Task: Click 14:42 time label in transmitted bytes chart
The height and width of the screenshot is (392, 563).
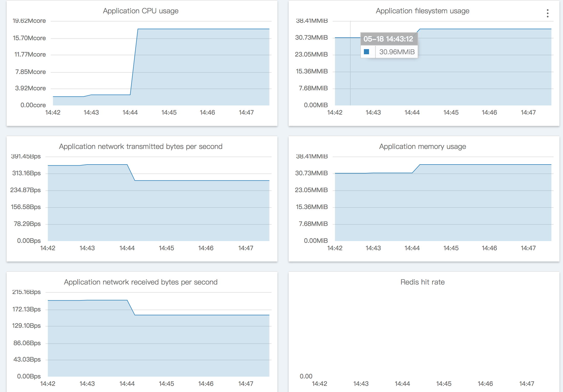Action: 48,248
